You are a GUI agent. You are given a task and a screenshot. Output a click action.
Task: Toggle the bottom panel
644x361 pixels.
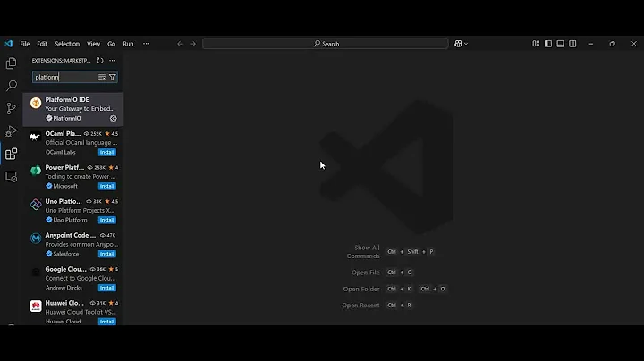click(560, 44)
